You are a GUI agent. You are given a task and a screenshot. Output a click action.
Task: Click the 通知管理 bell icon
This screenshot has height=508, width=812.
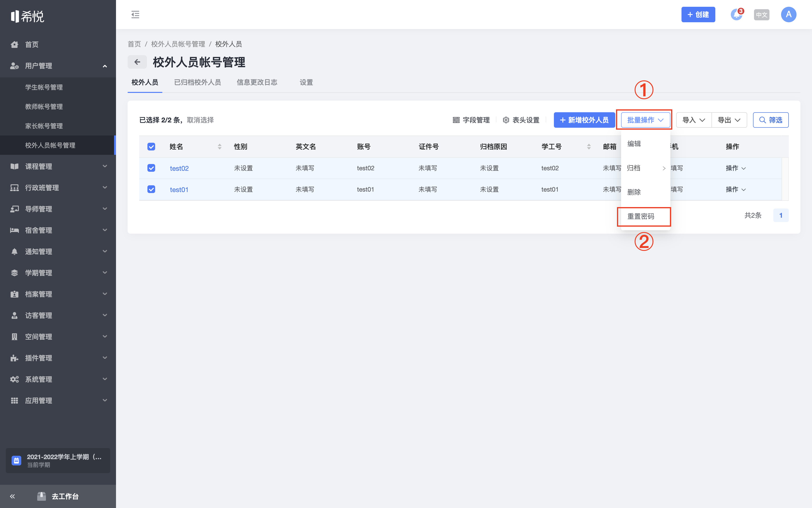point(14,251)
